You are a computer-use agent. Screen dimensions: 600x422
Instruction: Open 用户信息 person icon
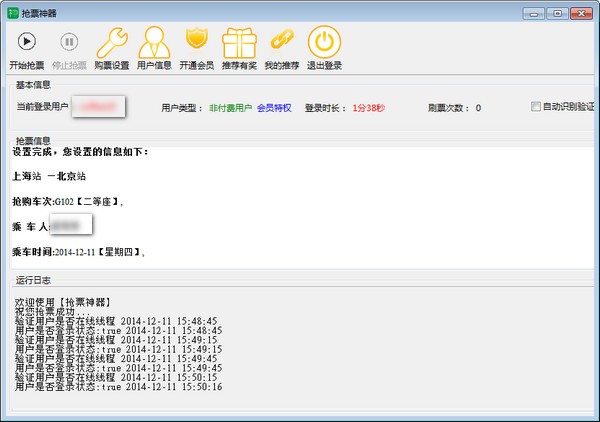tap(154, 43)
